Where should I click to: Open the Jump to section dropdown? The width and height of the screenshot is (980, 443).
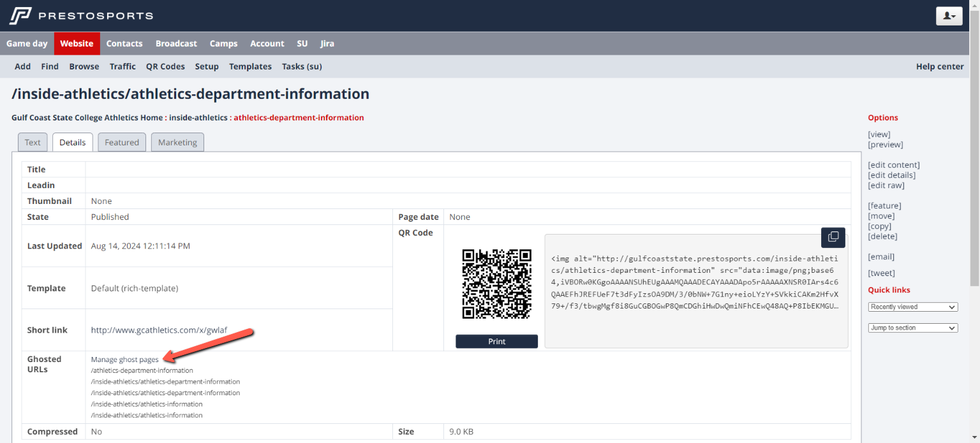pos(912,328)
